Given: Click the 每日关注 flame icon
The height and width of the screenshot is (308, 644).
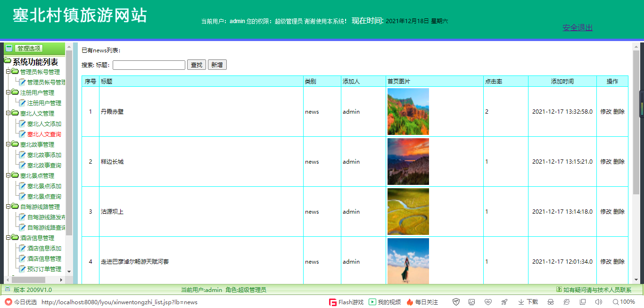Looking at the screenshot, I should 410,302.
